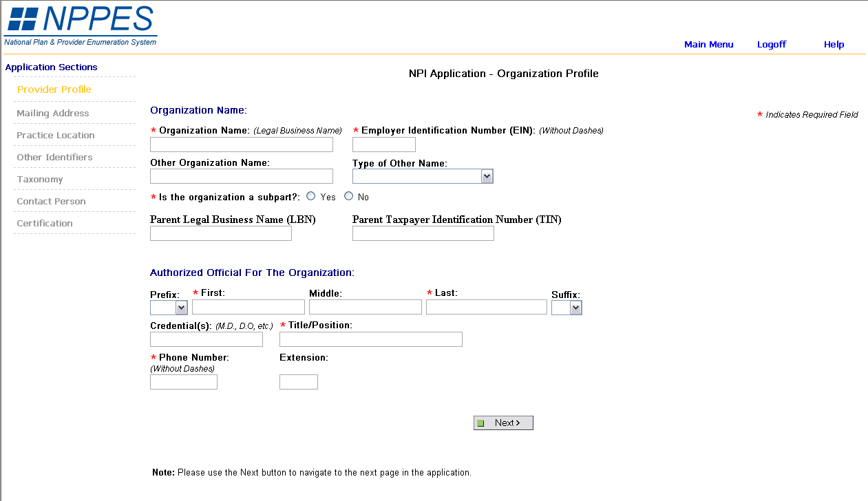The image size is (868, 501).
Task: Open Main Menu link
Action: [708, 45]
